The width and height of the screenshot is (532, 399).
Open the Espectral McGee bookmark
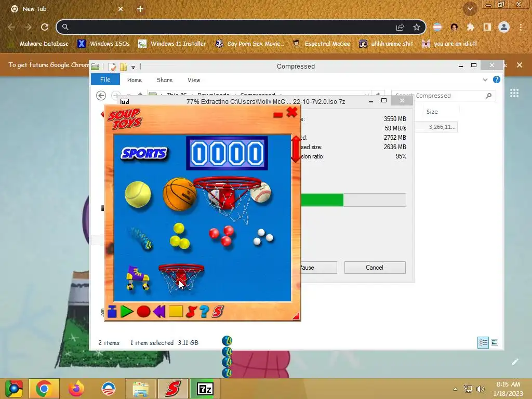[x=321, y=44]
